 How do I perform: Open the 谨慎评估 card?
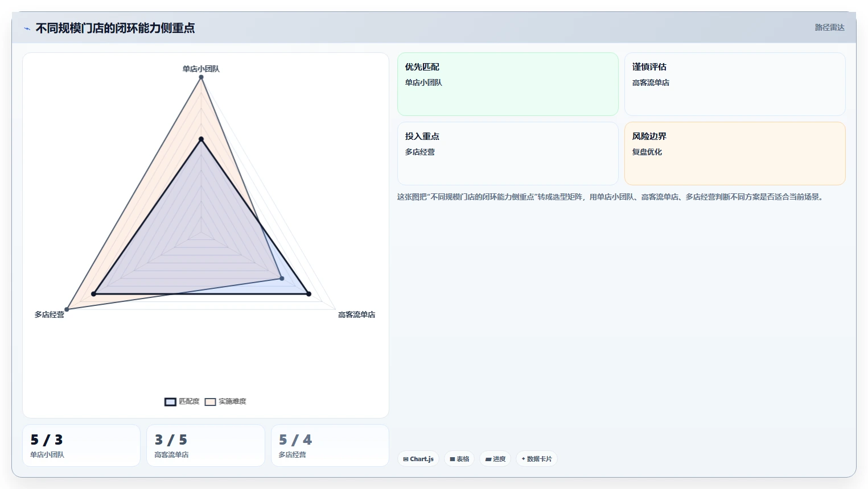[x=735, y=84]
